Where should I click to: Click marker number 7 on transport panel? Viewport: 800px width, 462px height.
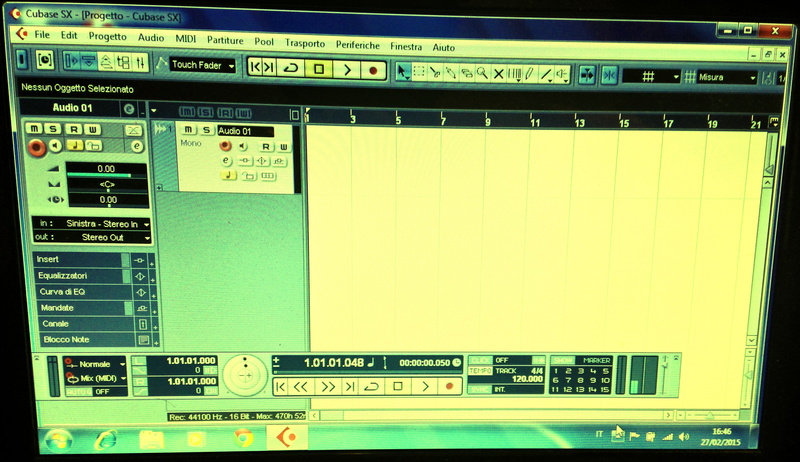point(568,380)
